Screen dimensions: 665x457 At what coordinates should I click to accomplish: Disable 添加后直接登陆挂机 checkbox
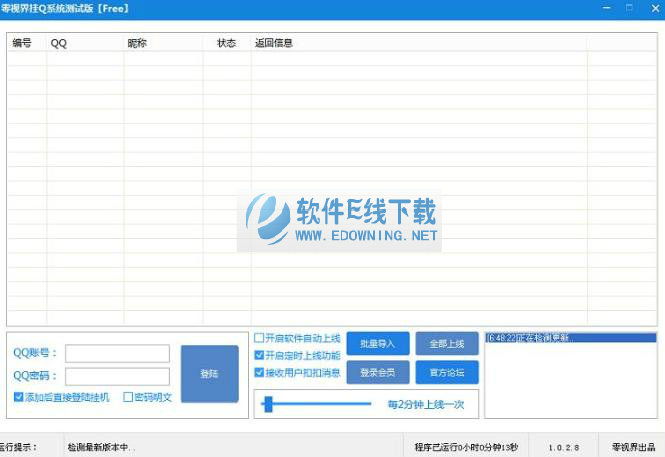click(x=19, y=397)
